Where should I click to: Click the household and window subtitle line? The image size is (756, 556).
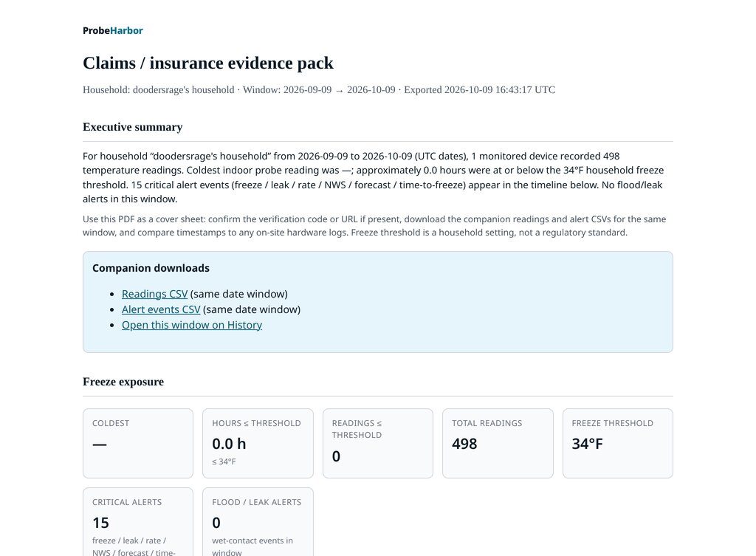pos(319,89)
